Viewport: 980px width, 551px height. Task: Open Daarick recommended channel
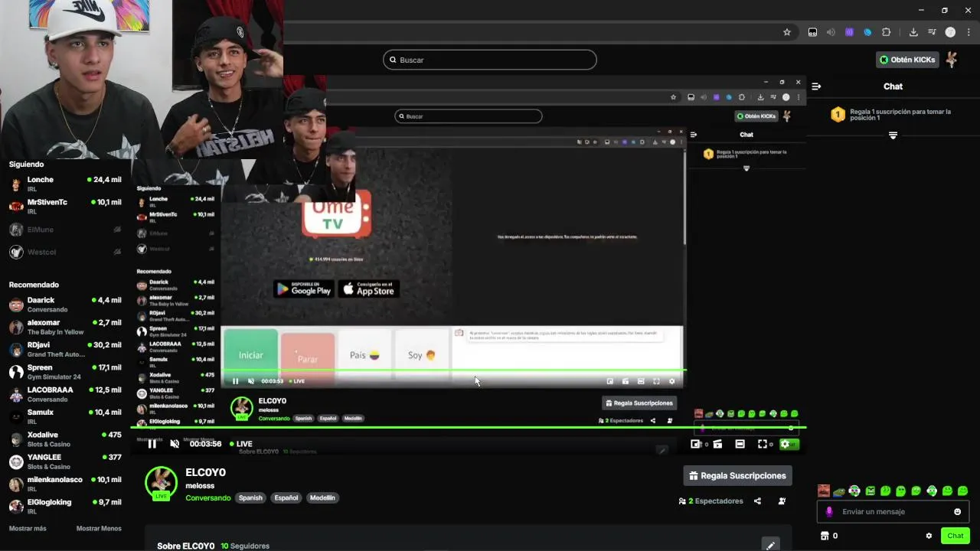[x=65, y=305]
